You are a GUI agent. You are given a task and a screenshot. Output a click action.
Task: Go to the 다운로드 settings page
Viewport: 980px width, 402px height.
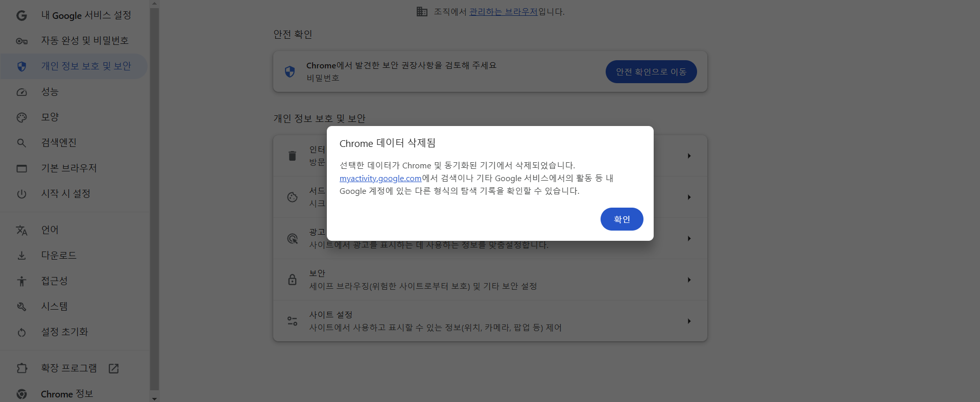click(x=74, y=256)
